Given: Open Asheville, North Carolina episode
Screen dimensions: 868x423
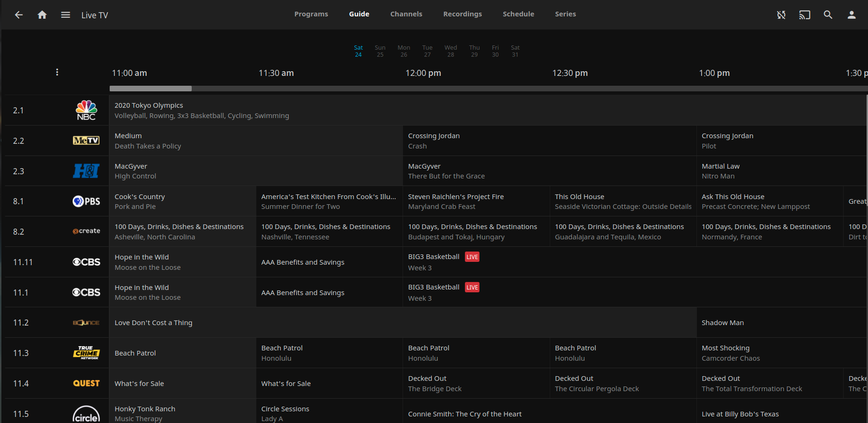Looking at the screenshot, I should click(183, 231).
